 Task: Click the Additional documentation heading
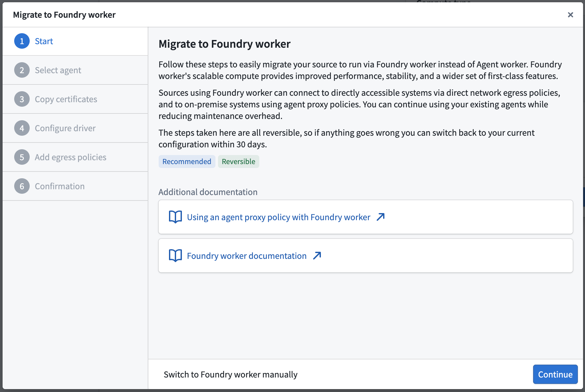(208, 192)
